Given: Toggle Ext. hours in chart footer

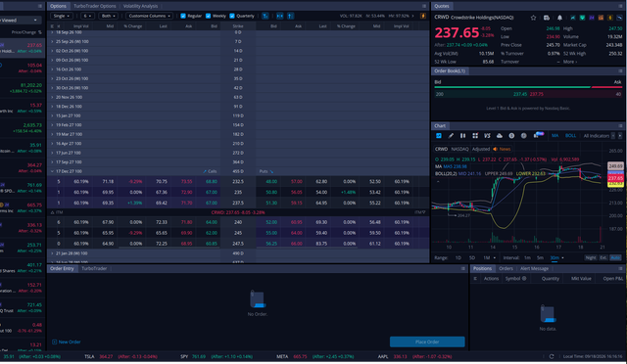Looking at the screenshot, I should click(x=603, y=258).
